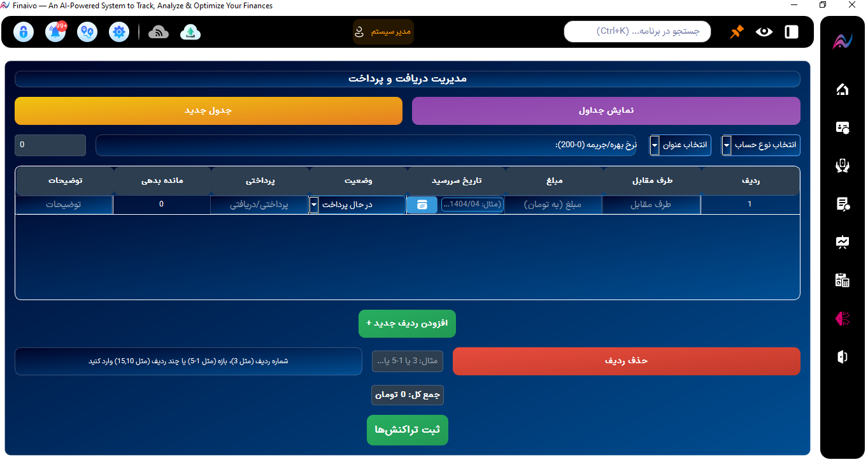The image size is (868, 462).
Task: Click the ثبت تراکنش‌ها button
Action: point(408,430)
